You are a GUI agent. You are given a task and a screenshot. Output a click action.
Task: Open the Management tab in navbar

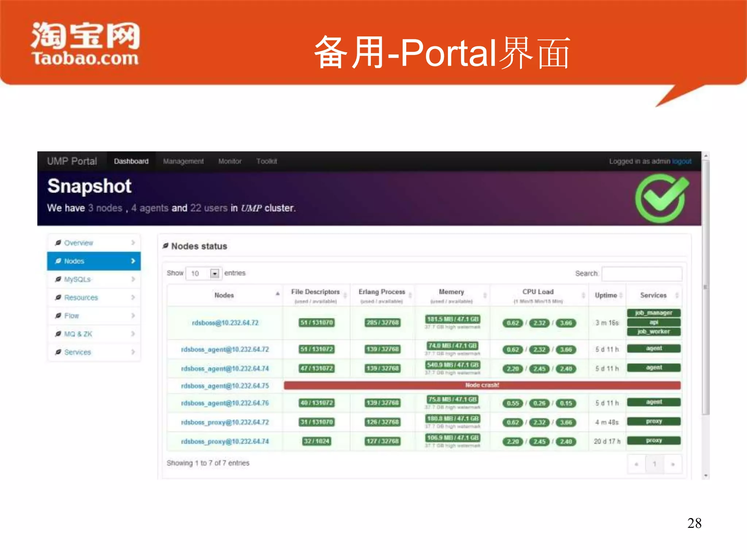[x=183, y=161]
